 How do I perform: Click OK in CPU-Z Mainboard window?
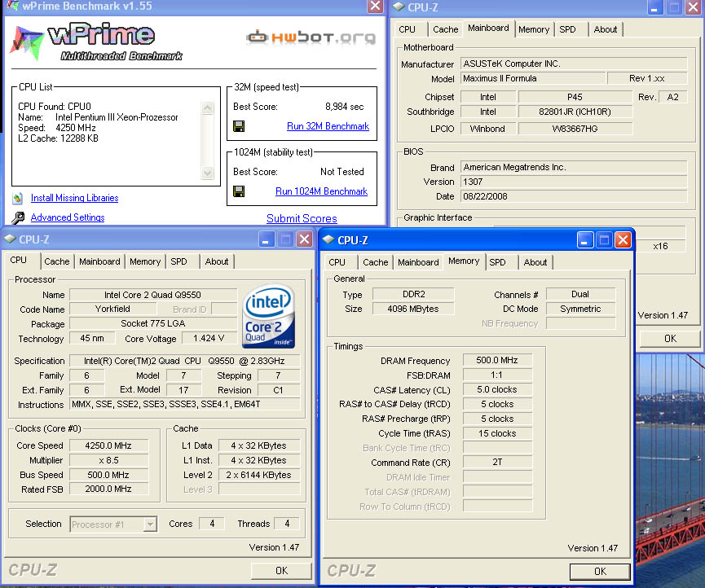point(670,338)
